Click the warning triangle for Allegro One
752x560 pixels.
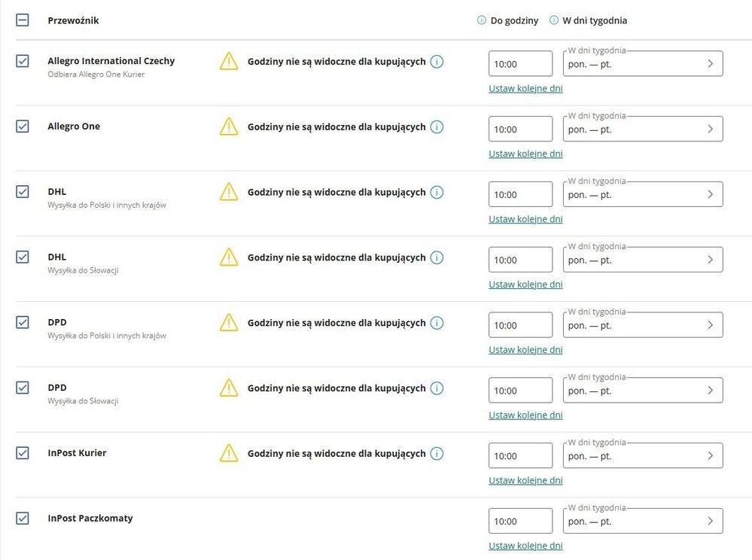[x=229, y=127]
